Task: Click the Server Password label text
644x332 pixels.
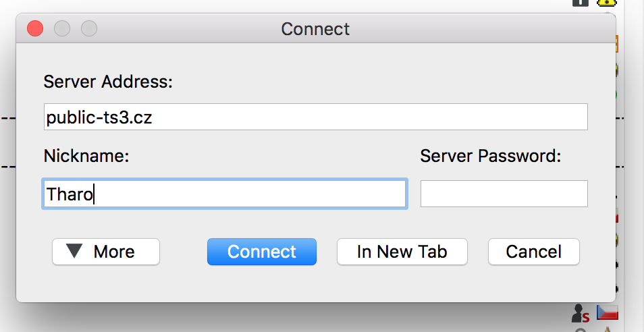Action: (x=491, y=156)
